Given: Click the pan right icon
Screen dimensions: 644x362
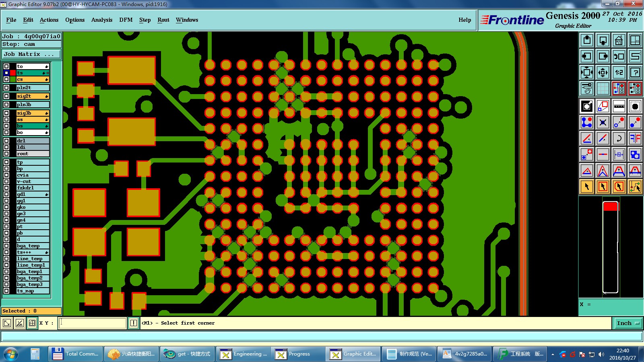Looking at the screenshot, I should 603,56.
